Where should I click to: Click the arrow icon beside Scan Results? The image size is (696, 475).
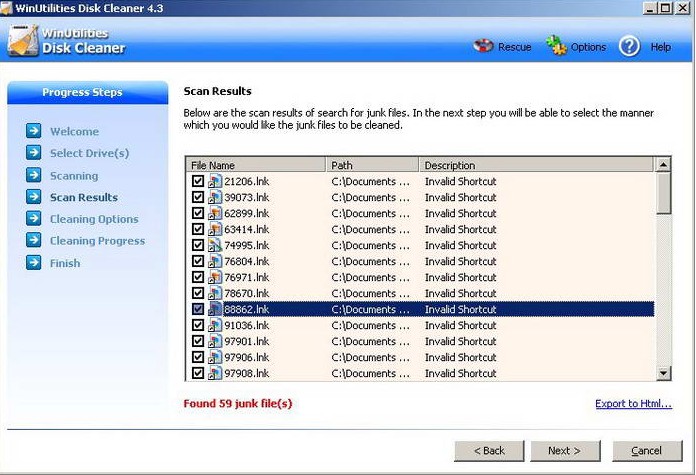(33, 197)
